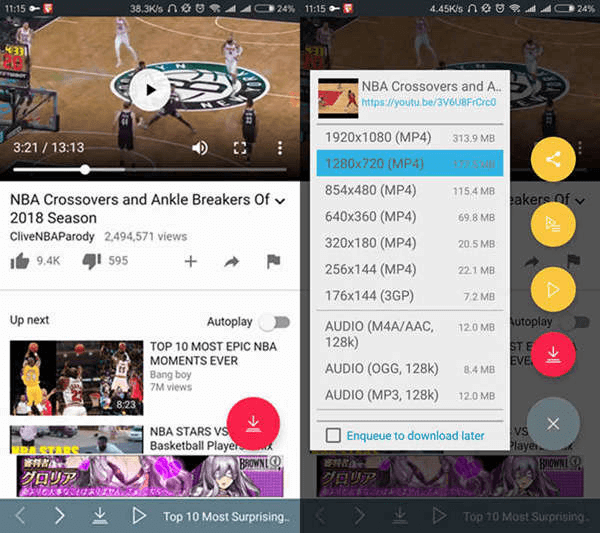Choose AUDIO (MP3, 128k) format
Image resolution: width=600 pixels, height=533 pixels.
pyautogui.click(x=410, y=395)
